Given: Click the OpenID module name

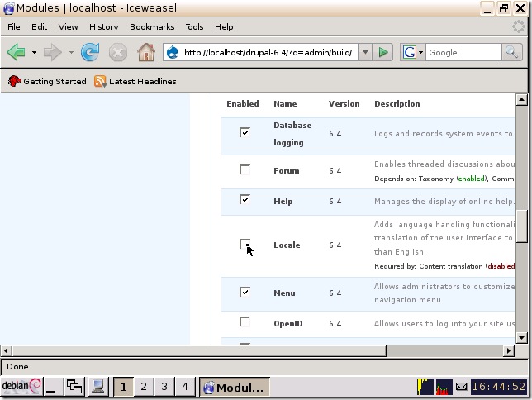Looking at the screenshot, I should pyautogui.click(x=288, y=324).
